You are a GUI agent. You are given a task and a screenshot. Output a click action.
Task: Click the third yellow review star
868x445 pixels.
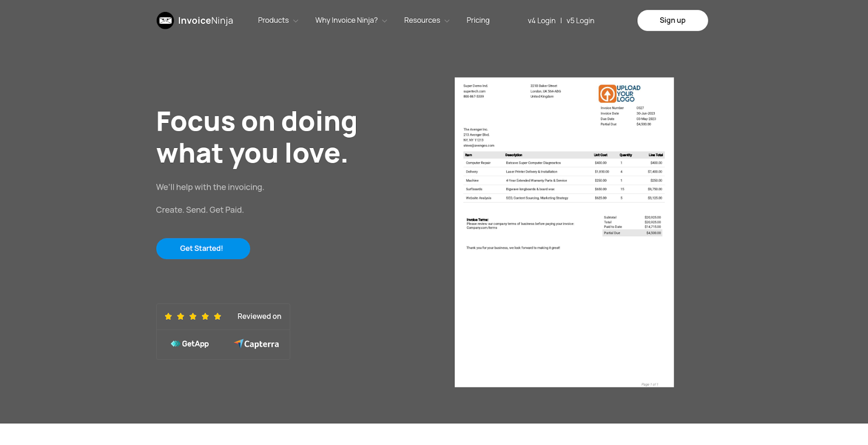pyautogui.click(x=193, y=317)
